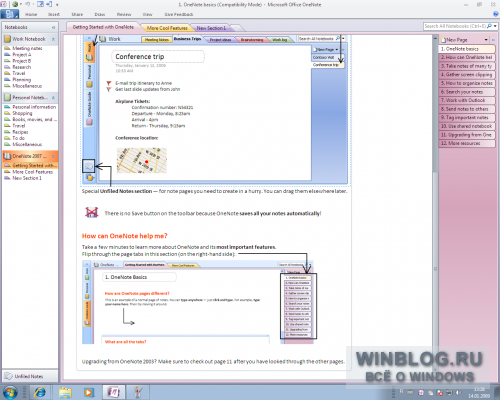500x400 pixels.
Task: Open the Review ribbon tab
Action: (124, 14)
